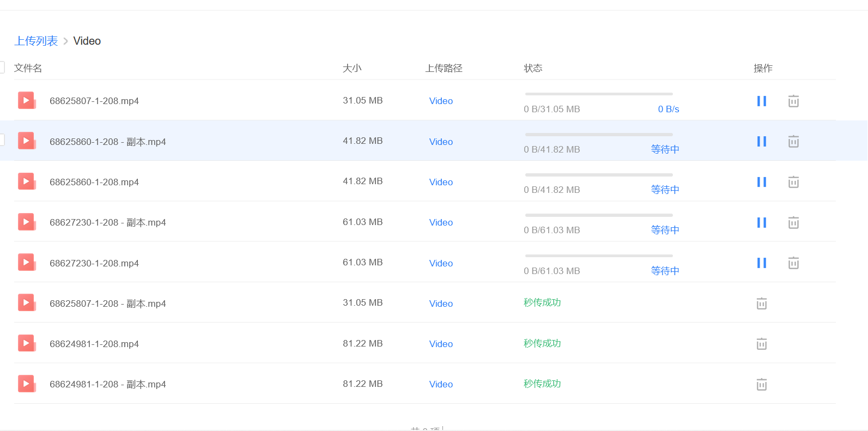Image resolution: width=868 pixels, height=431 pixels.
Task: Click progress bar of 68625807-1-208.mp4
Action: (599, 94)
